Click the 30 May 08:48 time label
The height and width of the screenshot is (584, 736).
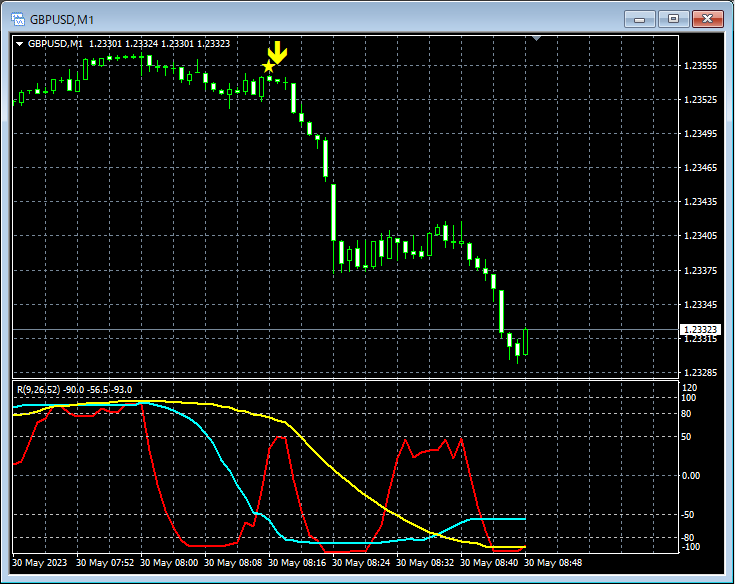(x=553, y=562)
